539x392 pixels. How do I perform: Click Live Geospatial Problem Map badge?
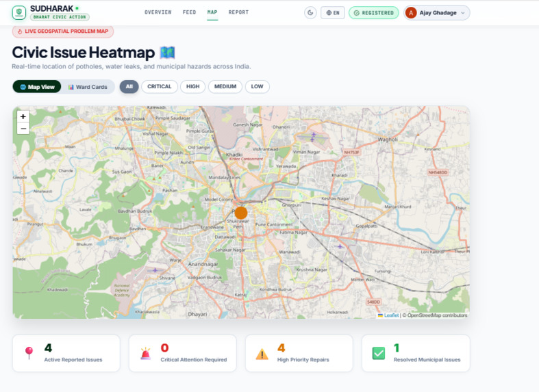tap(63, 31)
